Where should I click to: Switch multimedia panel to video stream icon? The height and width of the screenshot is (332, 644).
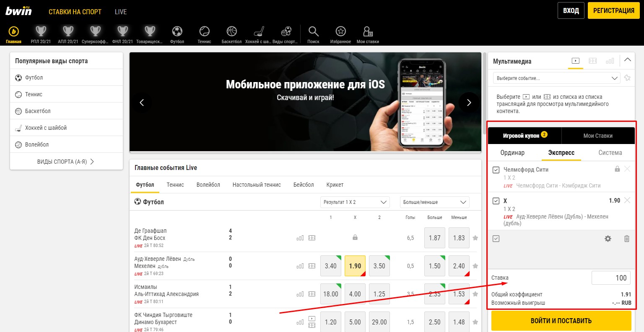coord(576,61)
